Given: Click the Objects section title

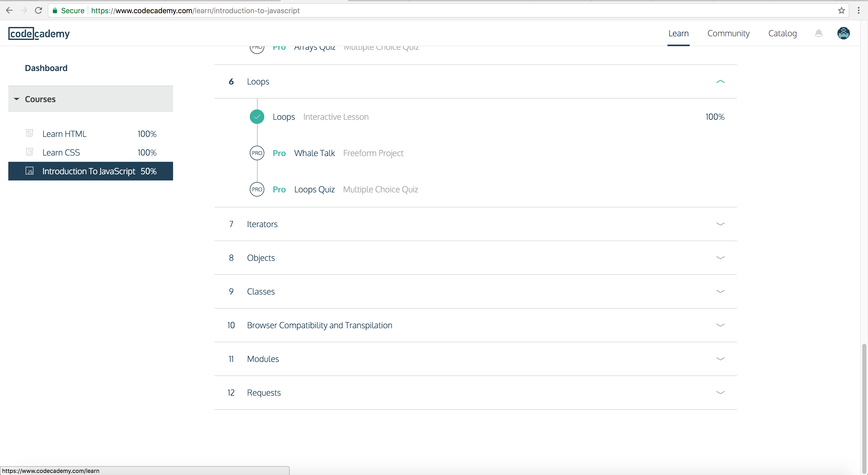Looking at the screenshot, I should coord(261,258).
